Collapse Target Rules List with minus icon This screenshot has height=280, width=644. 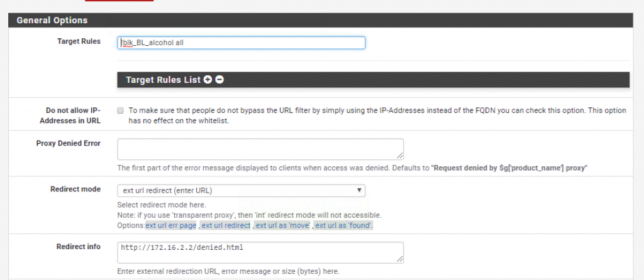219,80
